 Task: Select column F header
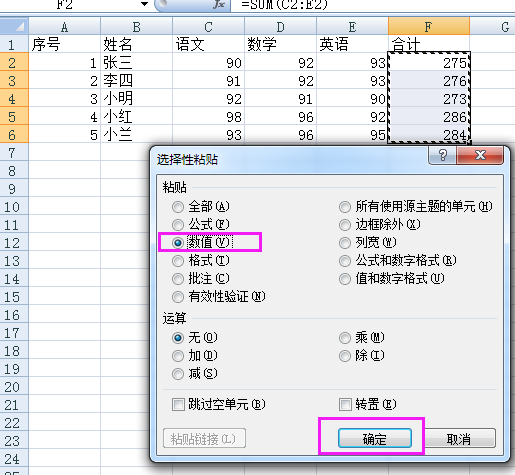click(x=429, y=26)
